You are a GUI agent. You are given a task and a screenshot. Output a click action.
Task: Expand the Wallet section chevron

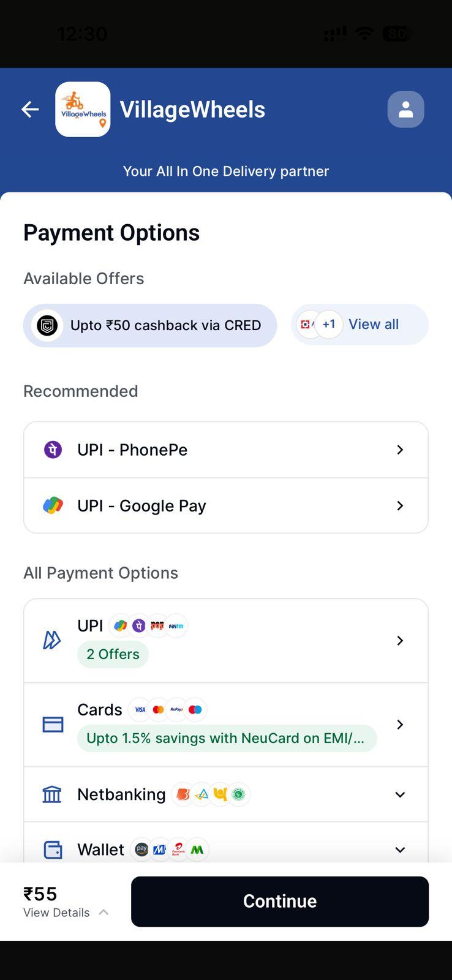click(x=400, y=850)
